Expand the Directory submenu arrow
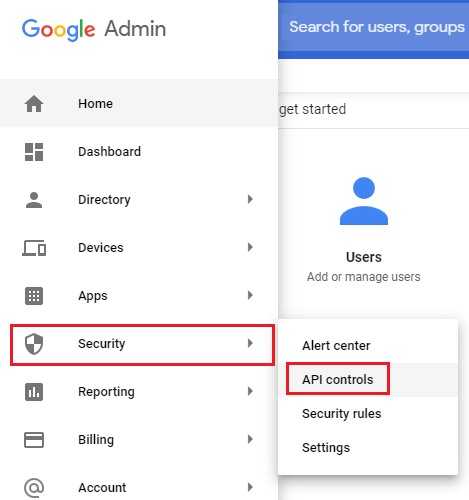This screenshot has width=469, height=500. [x=250, y=199]
